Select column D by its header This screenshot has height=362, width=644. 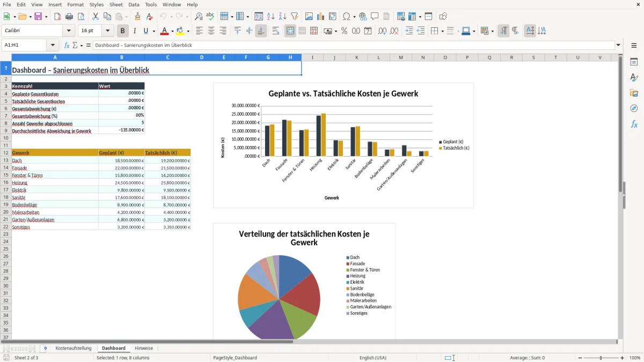pyautogui.click(x=202, y=57)
